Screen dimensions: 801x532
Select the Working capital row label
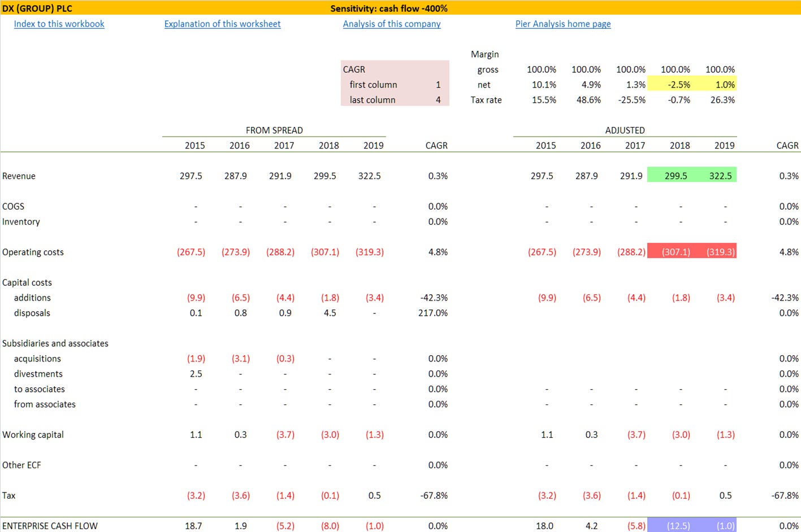point(33,435)
